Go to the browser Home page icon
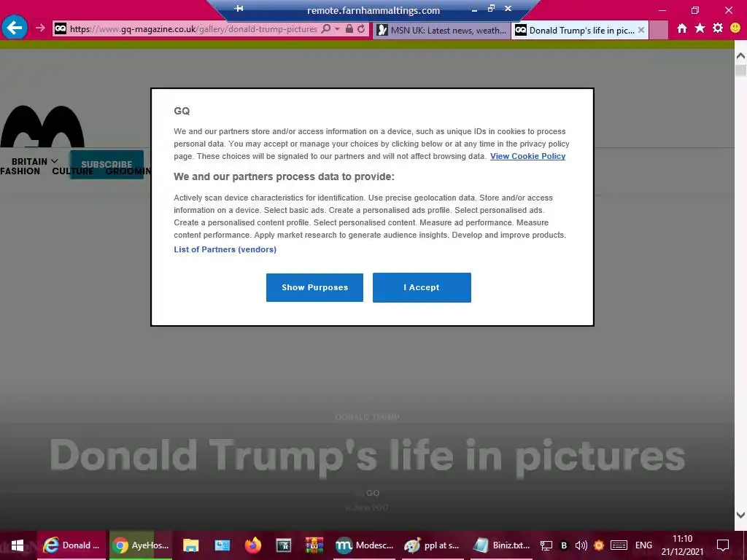This screenshot has width=747, height=560. tap(682, 28)
